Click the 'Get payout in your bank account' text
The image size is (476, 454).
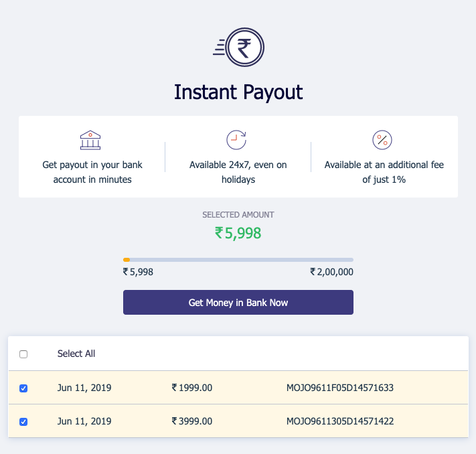click(x=92, y=172)
